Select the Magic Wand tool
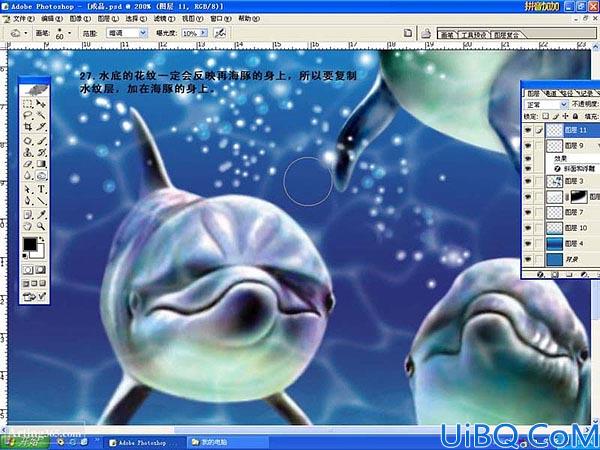Image resolution: width=600 pixels, height=450 pixels. pos(41,115)
